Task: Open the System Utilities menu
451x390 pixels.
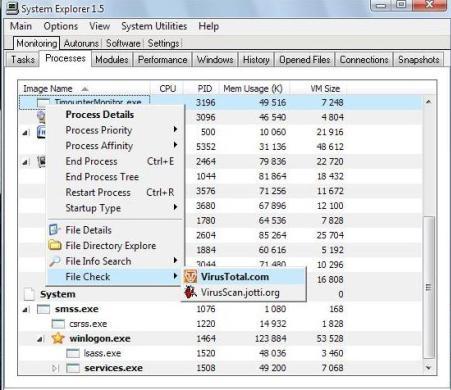Action: tap(154, 26)
